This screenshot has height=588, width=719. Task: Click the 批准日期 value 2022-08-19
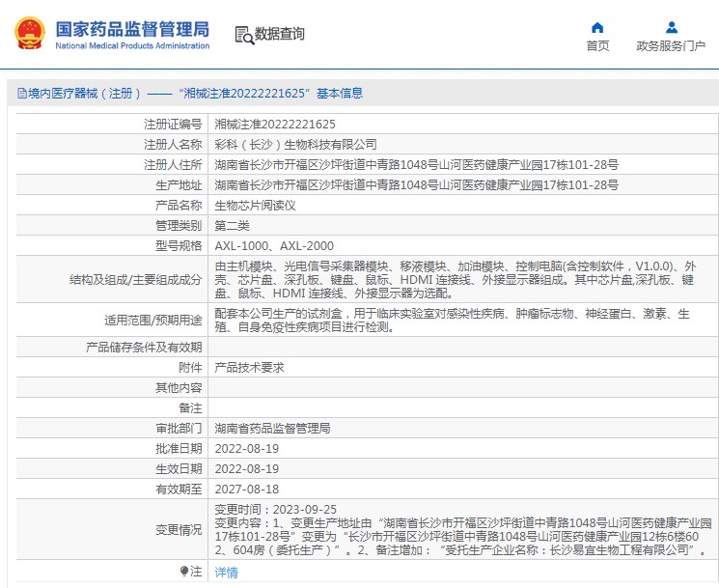247,449
